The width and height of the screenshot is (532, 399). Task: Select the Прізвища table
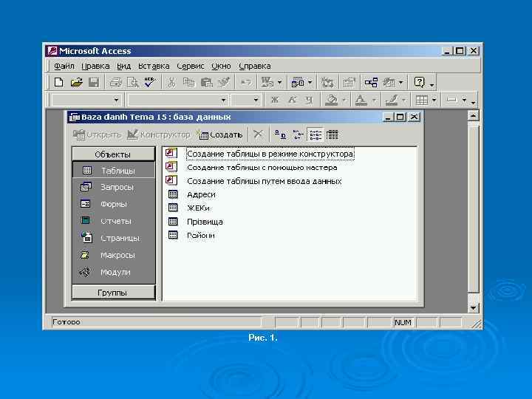point(196,222)
